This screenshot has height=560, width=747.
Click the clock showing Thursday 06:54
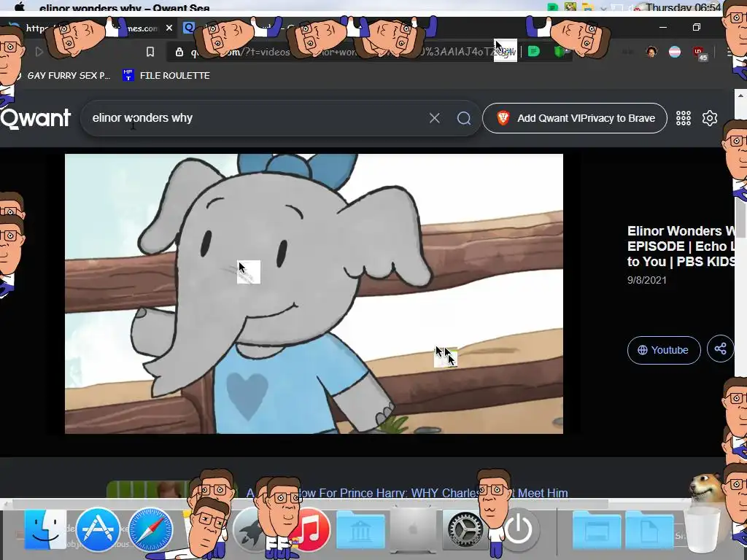pyautogui.click(x=684, y=7)
